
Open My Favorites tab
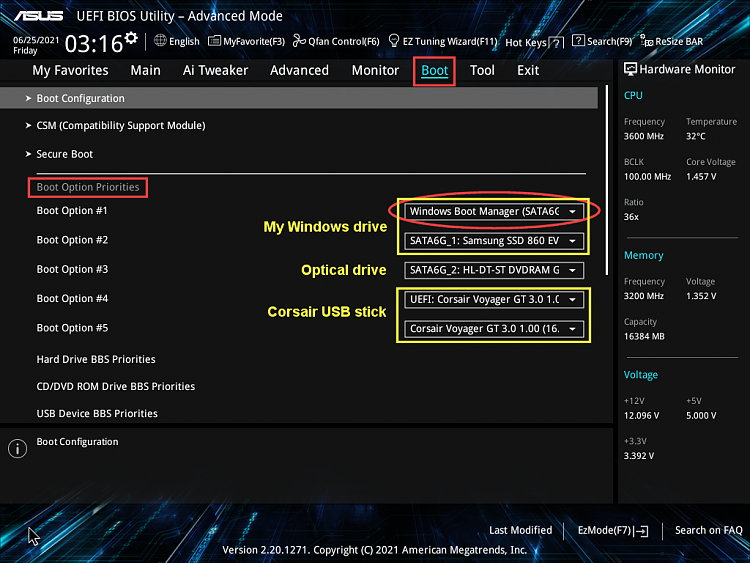point(70,70)
